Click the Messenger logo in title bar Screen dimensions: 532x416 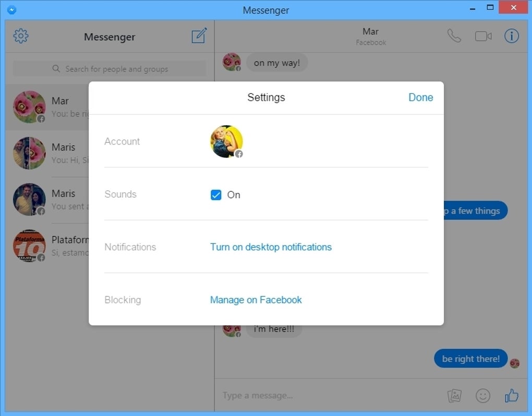(11, 10)
